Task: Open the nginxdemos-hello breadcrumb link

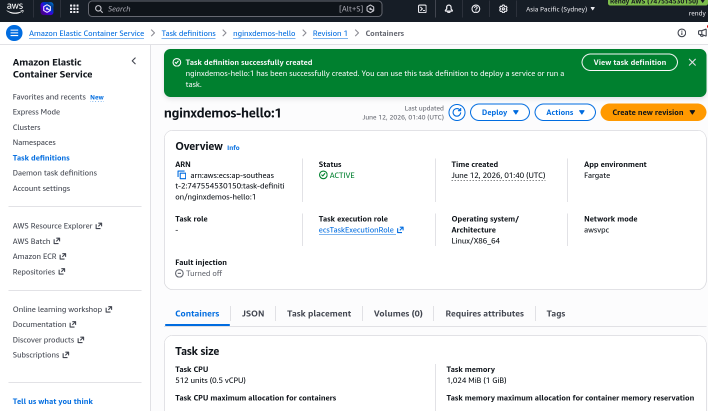Action: [x=264, y=33]
